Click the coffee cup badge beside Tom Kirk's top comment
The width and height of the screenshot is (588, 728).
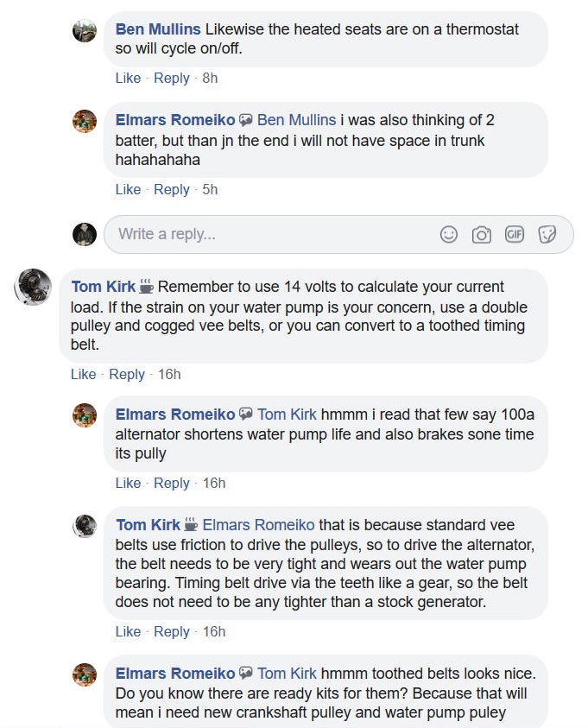coord(147,287)
